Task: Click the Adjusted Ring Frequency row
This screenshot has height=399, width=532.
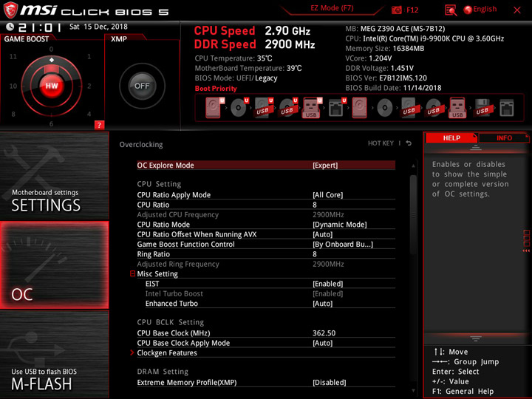Action: pos(266,264)
